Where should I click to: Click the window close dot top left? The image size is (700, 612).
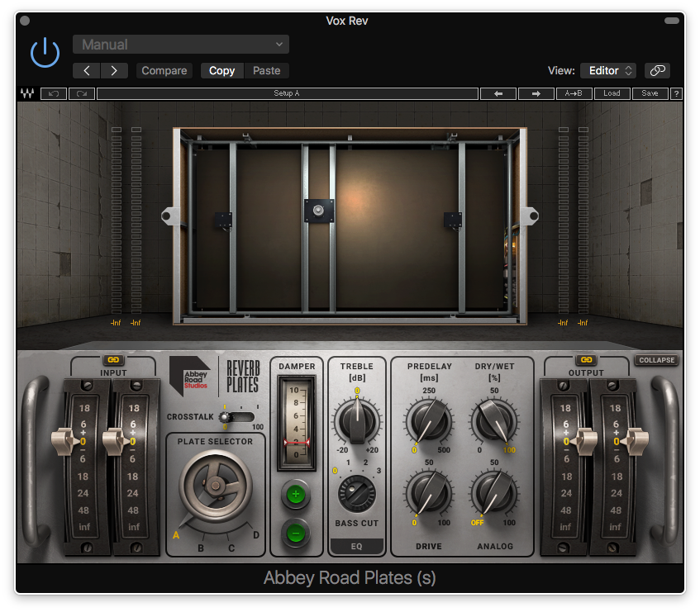[25, 21]
